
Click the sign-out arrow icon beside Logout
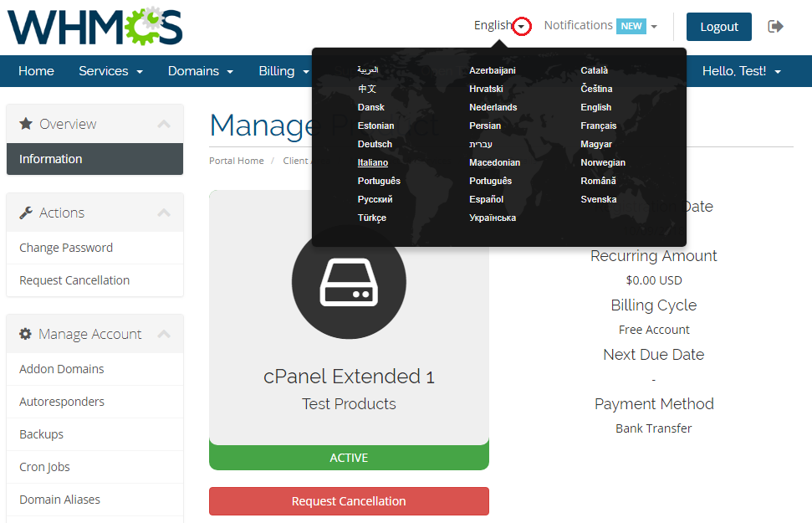775,27
